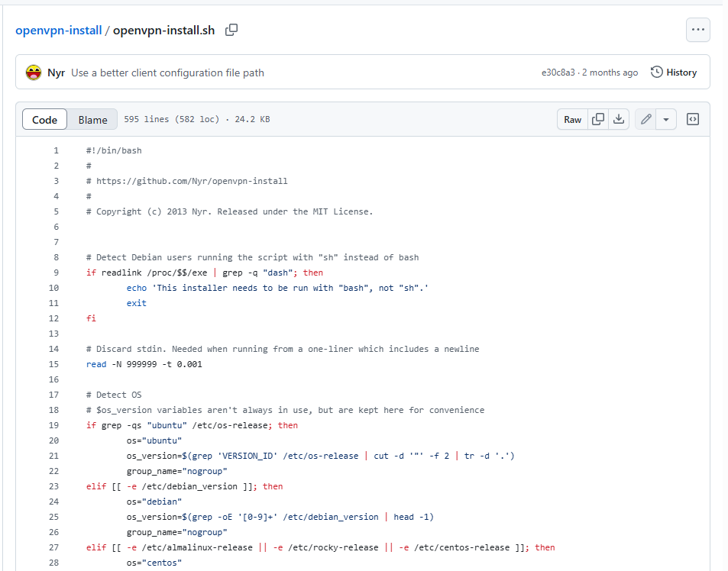Click the '595 lines (582 loc) · 24.2 KB' file info
The height and width of the screenshot is (571, 728).
point(197,119)
